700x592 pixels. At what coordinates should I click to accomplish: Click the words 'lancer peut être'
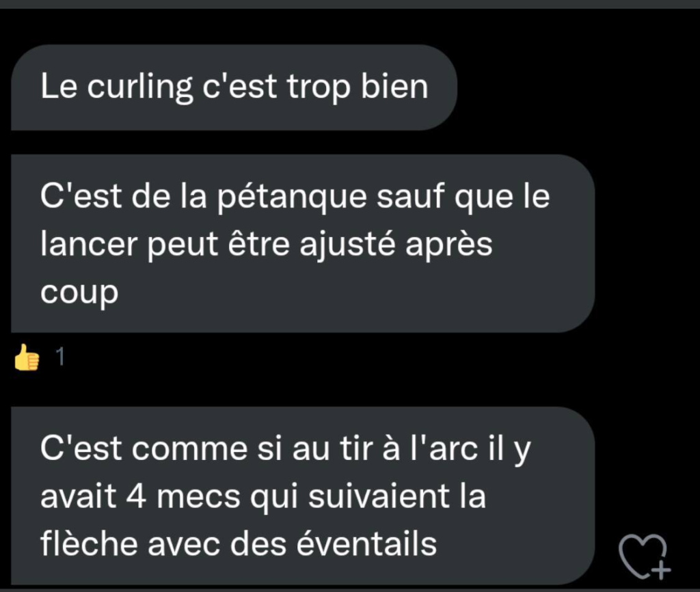[165, 245]
